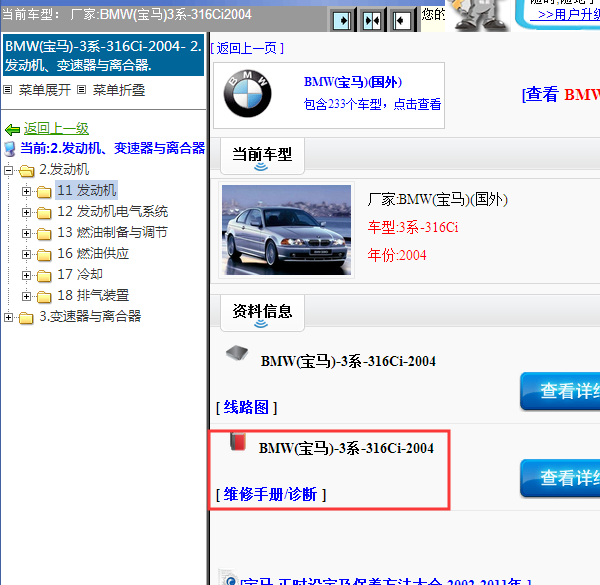Click the split-panel center layout icon
The height and width of the screenshot is (585, 600).
[x=372, y=20]
